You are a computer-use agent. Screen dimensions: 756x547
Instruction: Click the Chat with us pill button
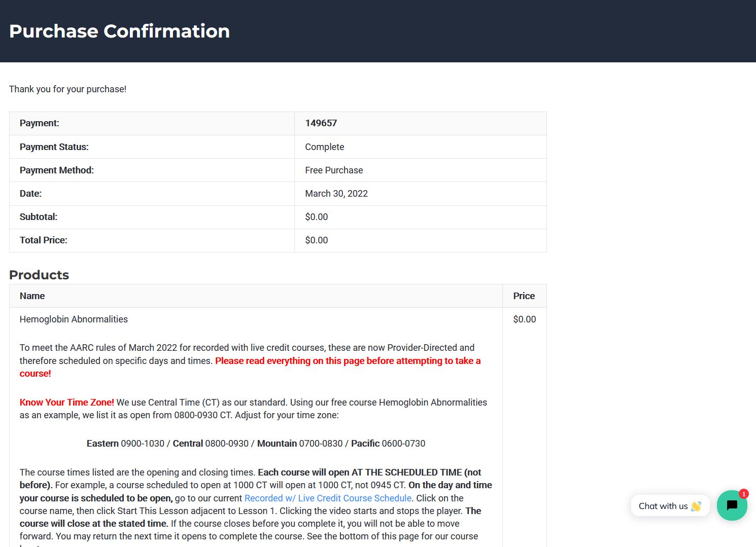point(670,505)
